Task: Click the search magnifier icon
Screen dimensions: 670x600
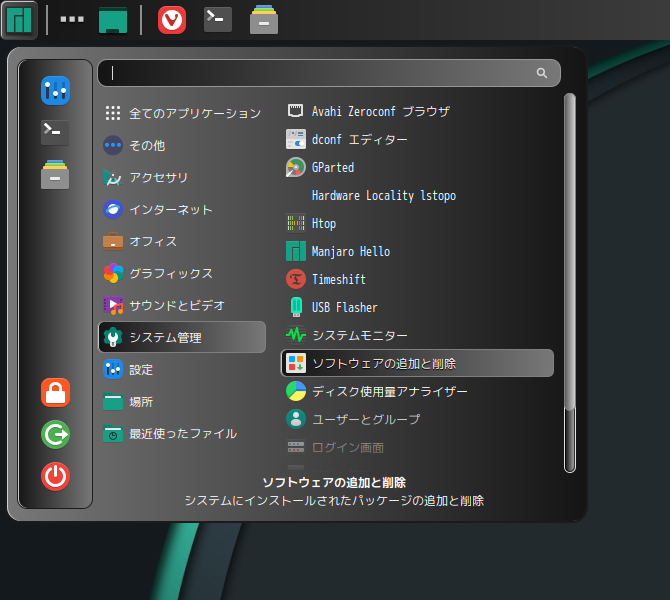Action: (542, 73)
